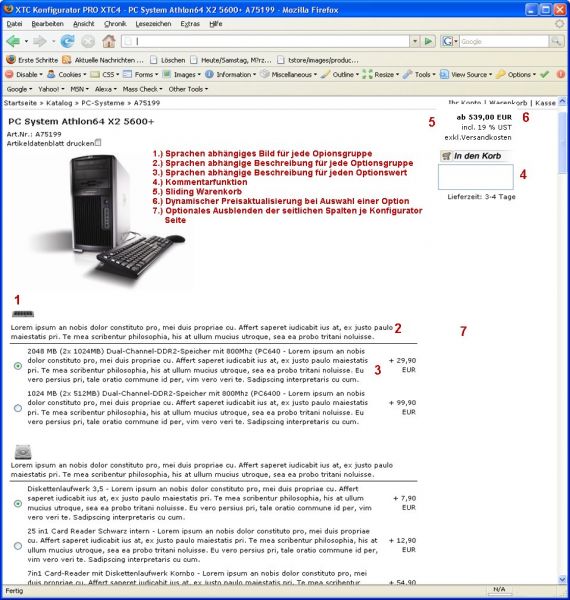This screenshot has width=570, height=600.
Task: Open the Mass Check dropdown
Action: [142, 89]
